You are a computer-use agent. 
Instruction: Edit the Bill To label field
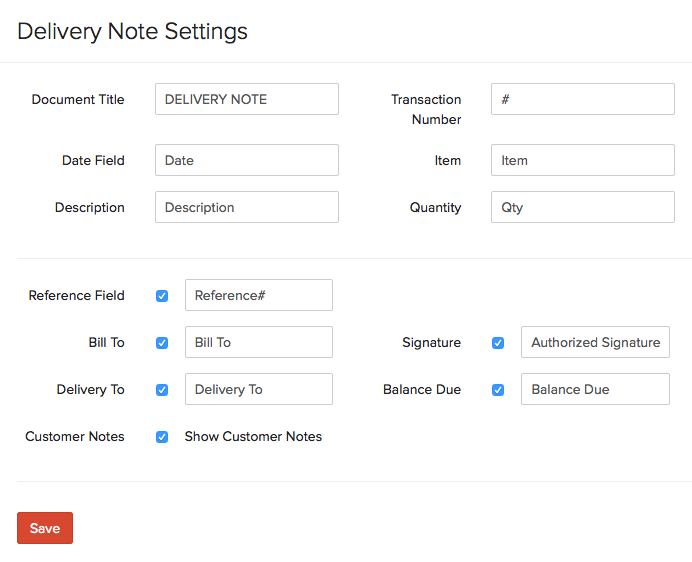[258, 342]
